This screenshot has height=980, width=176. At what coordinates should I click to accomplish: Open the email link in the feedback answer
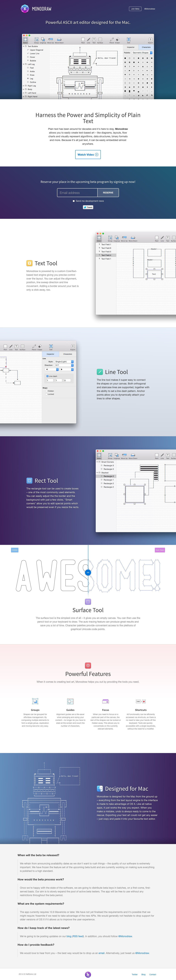coord(101,953)
